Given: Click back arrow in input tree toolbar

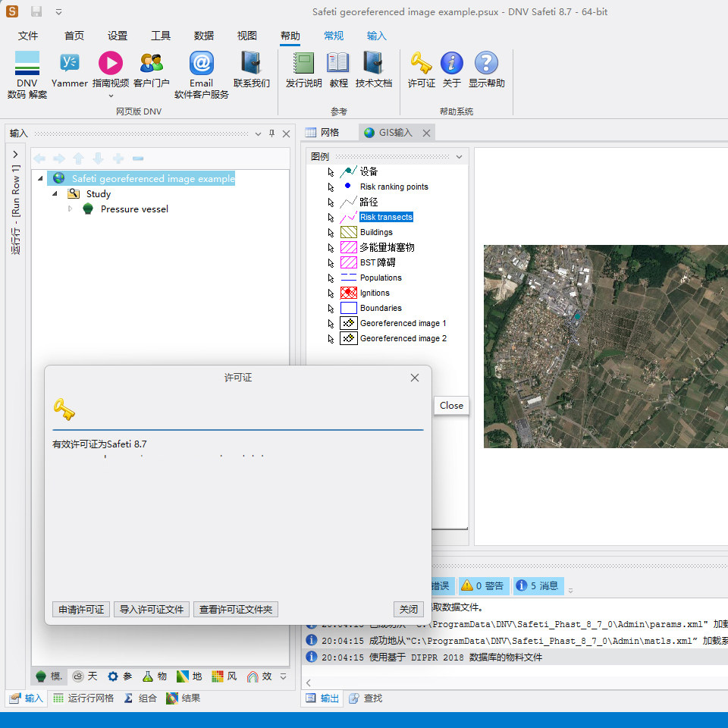Looking at the screenshot, I should click(39, 158).
